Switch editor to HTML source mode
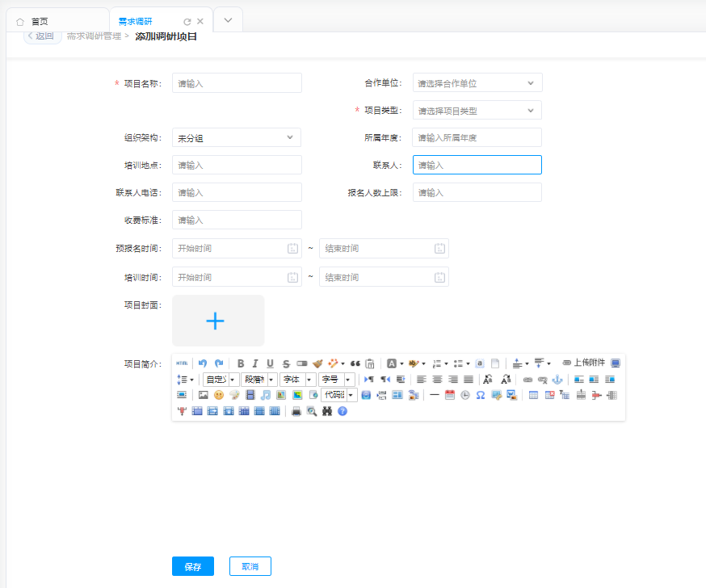706x588 pixels. pyautogui.click(x=182, y=363)
